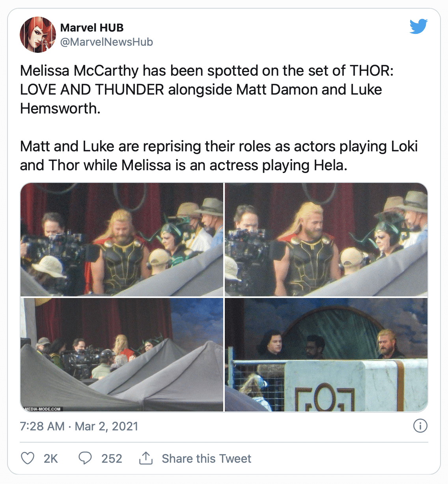Click Share this Tweet text
The width and height of the screenshot is (448, 484).
coord(206,458)
